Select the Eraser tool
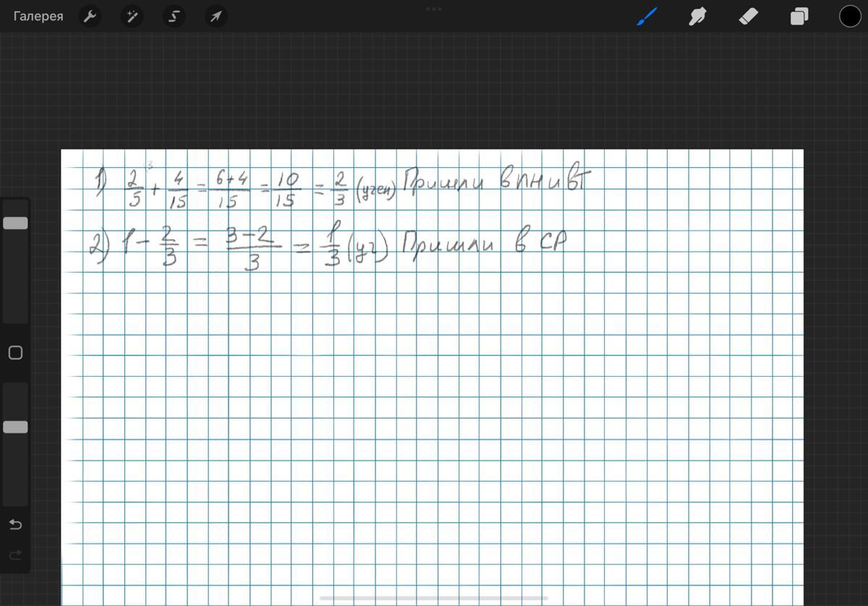Image resolution: width=868 pixels, height=606 pixels. pyautogui.click(x=748, y=17)
